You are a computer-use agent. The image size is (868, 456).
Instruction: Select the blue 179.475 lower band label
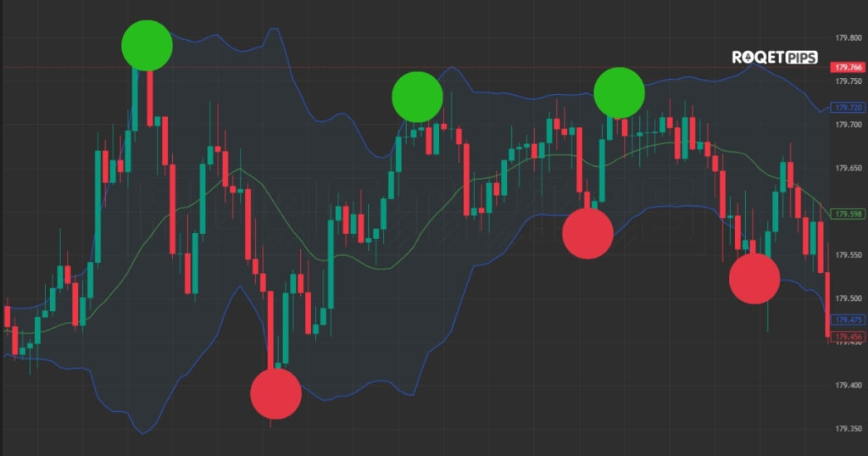(x=848, y=320)
